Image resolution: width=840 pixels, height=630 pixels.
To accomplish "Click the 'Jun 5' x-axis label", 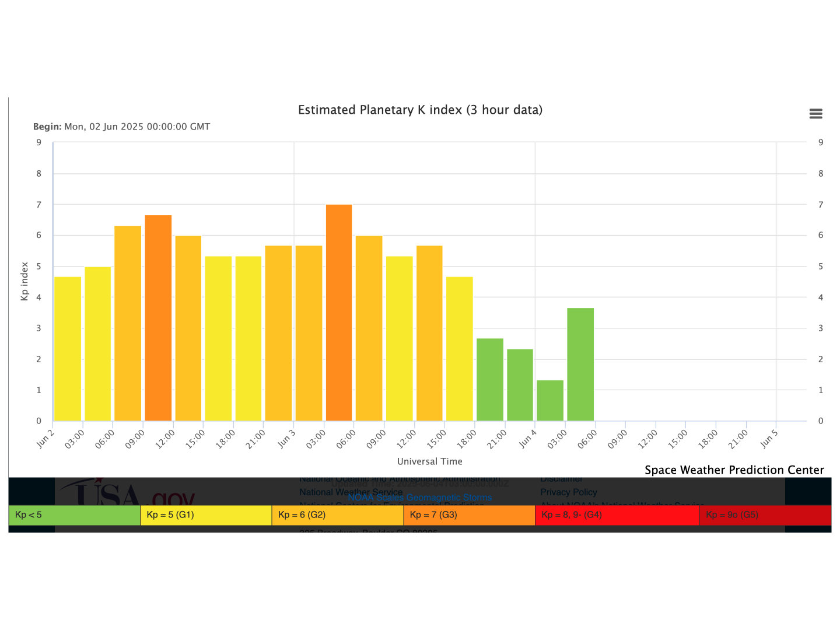I will coord(768,439).
